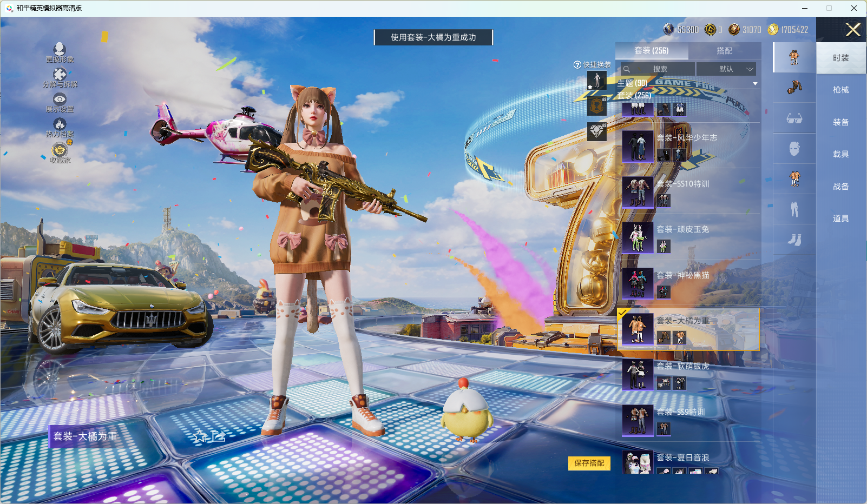
Task: Open the 时装 fashion menu
Action: click(841, 58)
